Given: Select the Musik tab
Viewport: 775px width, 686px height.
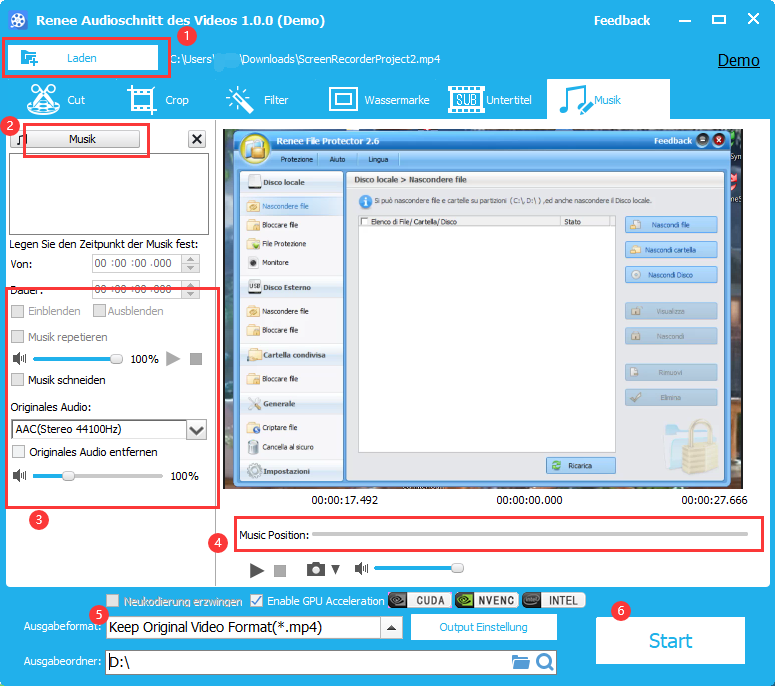Looking at the screenshot, I should pos(608,99).
